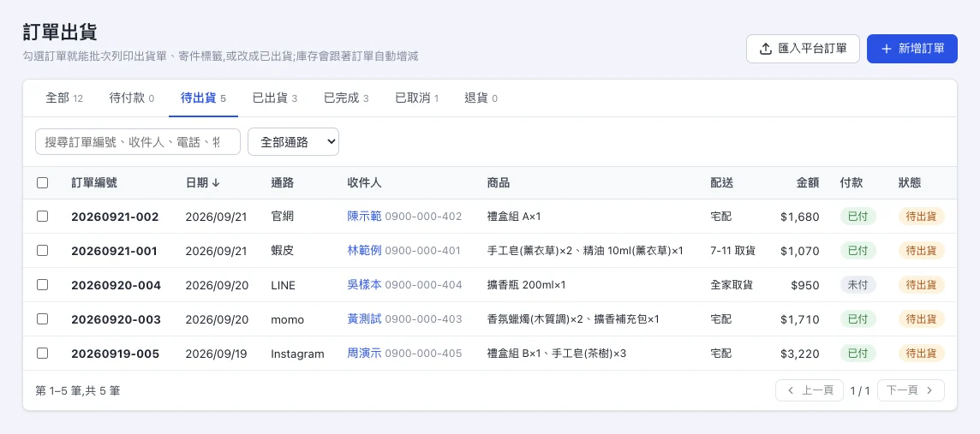Open the 待付款 tab
Viewport: 980px width, 434px height.
tap(132, 98)
